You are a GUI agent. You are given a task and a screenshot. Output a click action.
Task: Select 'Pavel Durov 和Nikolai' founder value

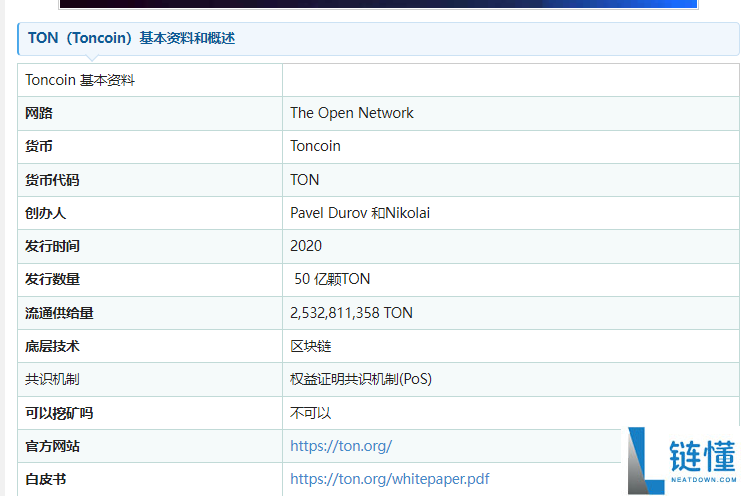[x=360, y=213]
